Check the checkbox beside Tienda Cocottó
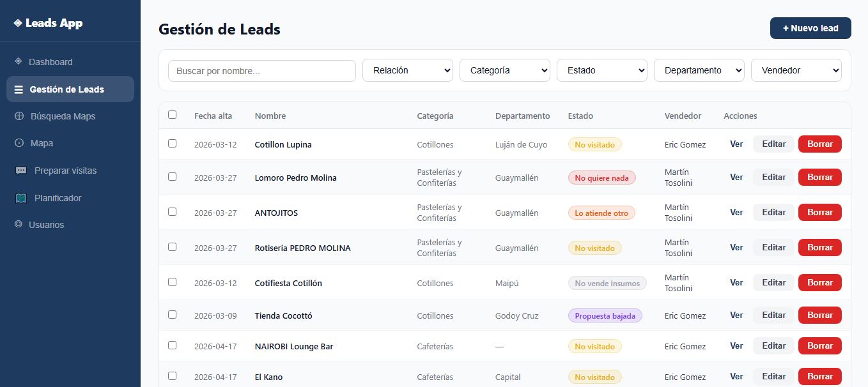Image resolution: width=868 pixels, height=387 pixels. [x=172, y=314]
